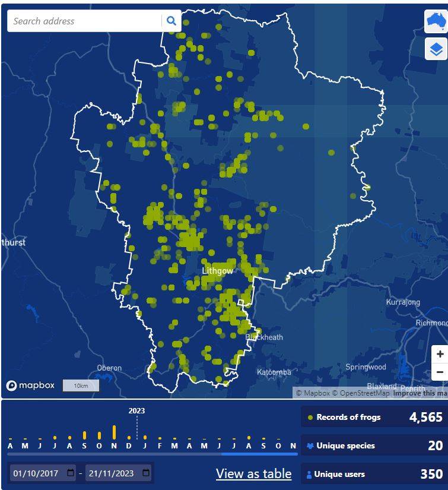Select the Unique users panel
Image resolution: width=448 pixels, height=490 pixels.
(374, 474)
